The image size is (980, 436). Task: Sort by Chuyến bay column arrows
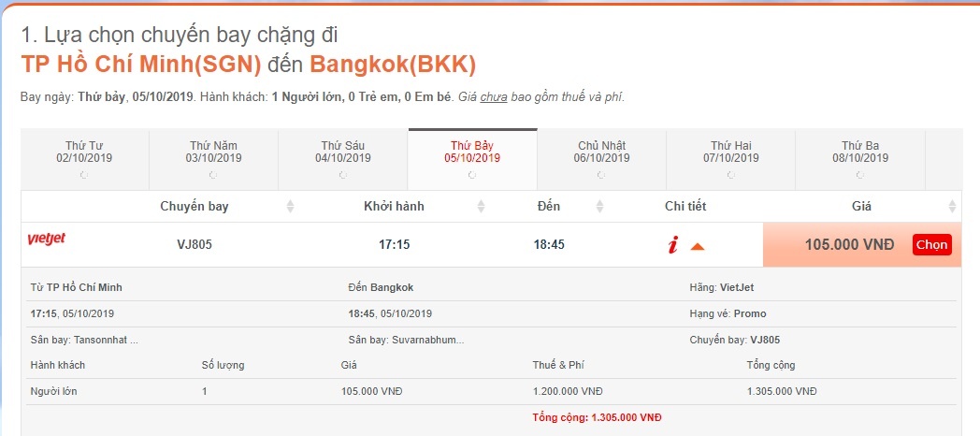click(x=290, y=207)
